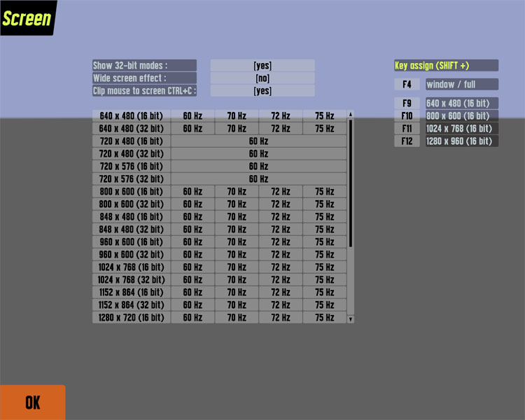Click the orange OK button
525x420 pixels.
tap(32, 402)
